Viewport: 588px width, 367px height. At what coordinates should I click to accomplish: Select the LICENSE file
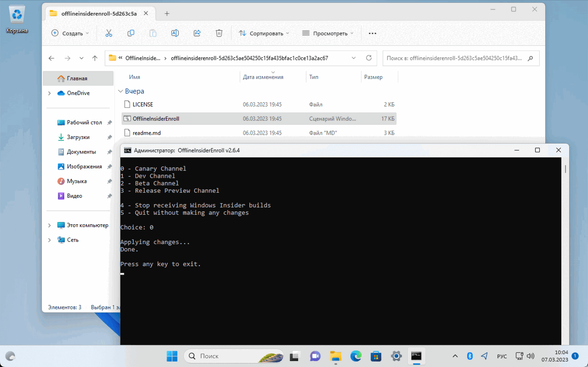[259, 105]
